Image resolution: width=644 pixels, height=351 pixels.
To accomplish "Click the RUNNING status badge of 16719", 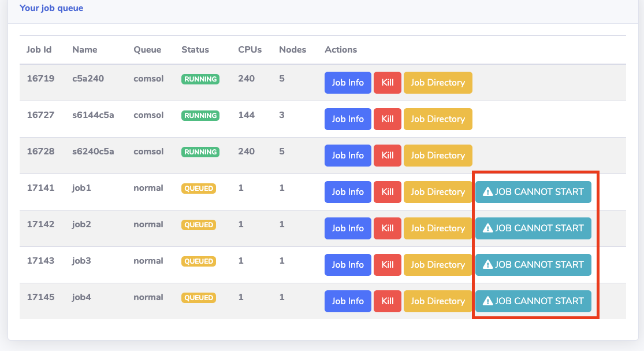I will tap(200, 79).
